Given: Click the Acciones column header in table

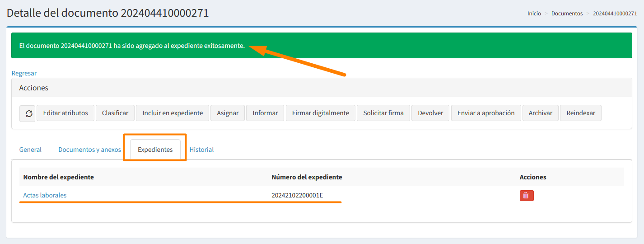Looking at the screenshot, I should (533, 177).
